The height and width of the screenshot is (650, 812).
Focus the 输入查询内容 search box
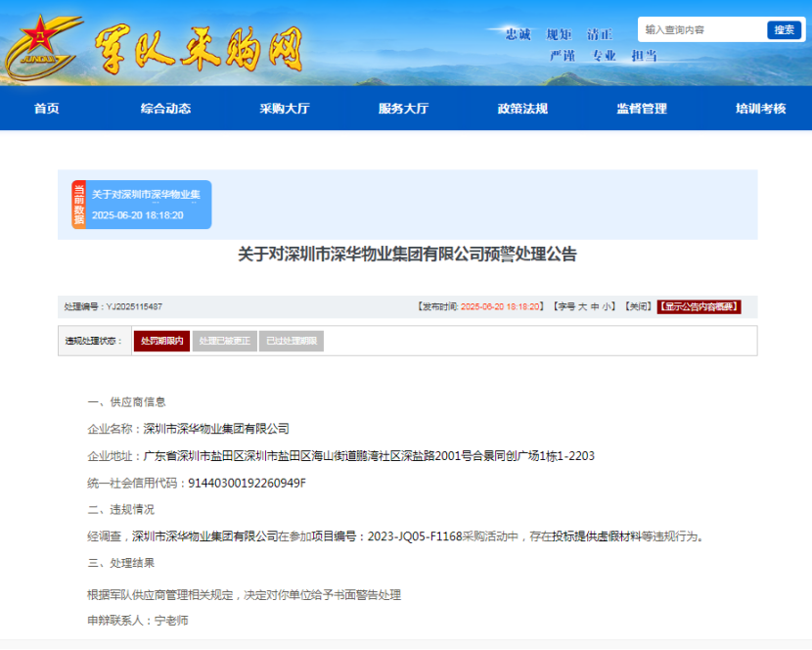point(702,29)
